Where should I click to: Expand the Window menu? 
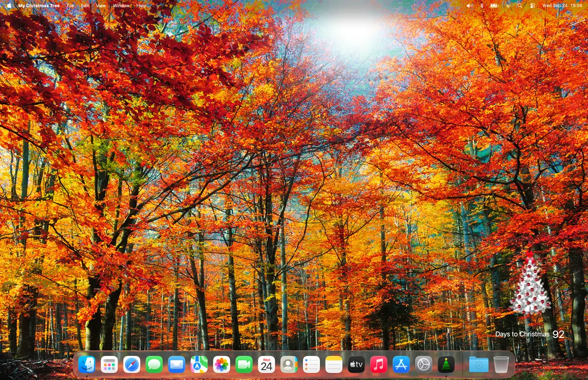pyautogui.click(x=121, y=5)
